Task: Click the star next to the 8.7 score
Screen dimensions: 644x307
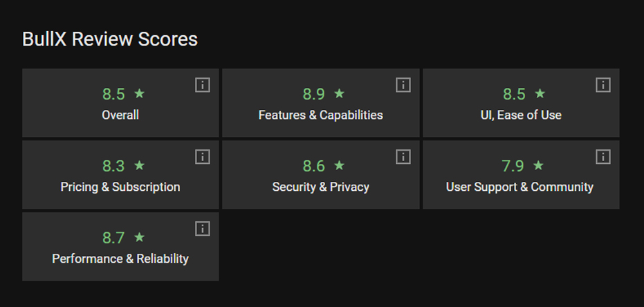Action: [139, 237]
